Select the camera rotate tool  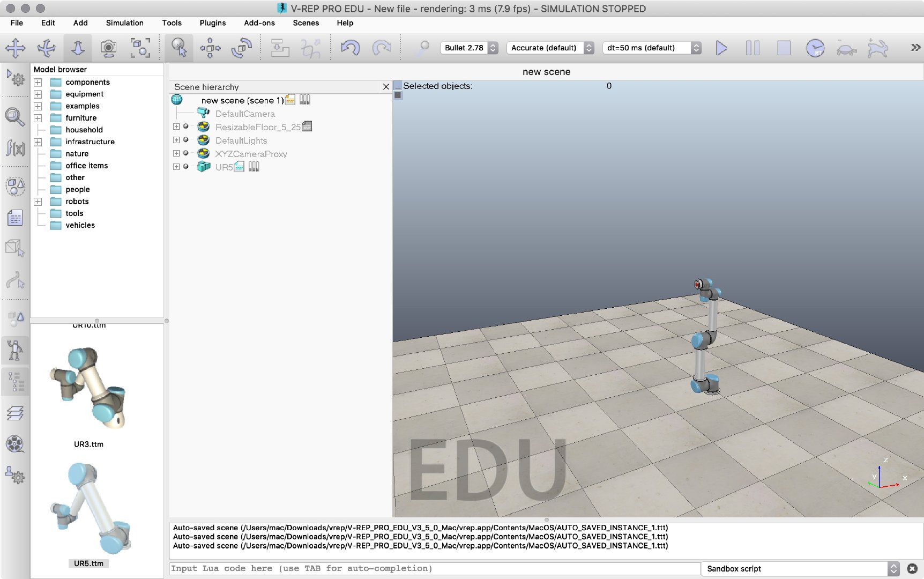[x=47, y=48]
